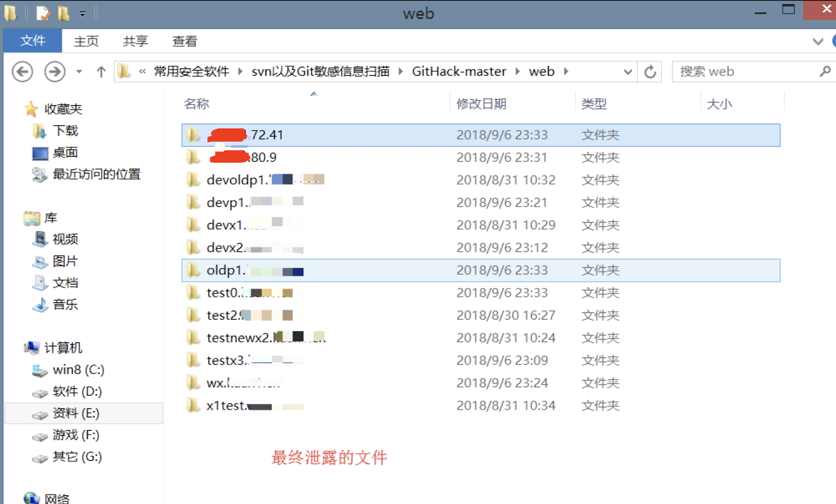Expand the ribbon chevron
Viewport: 836px width, 504px height.
tap(818, 41)
